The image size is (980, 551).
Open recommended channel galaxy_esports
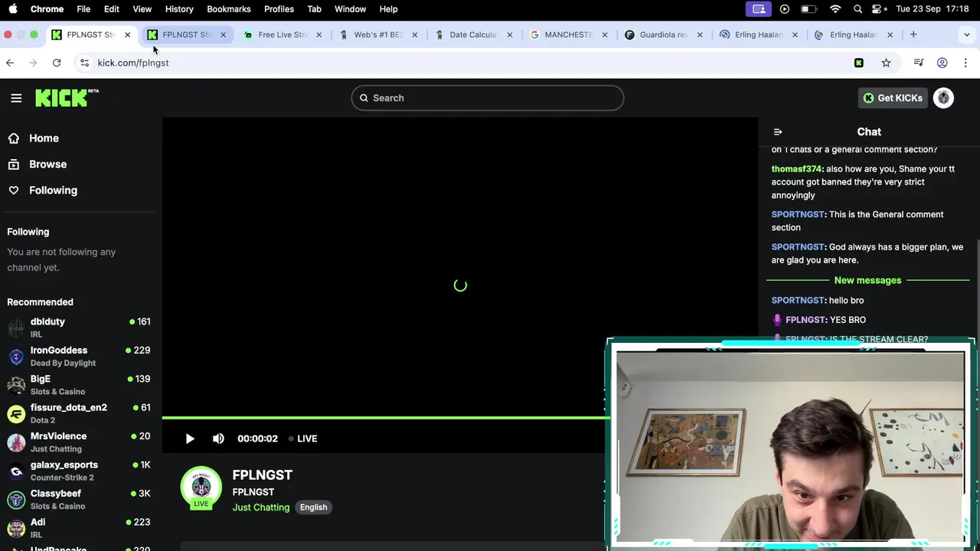click(78, 471)
